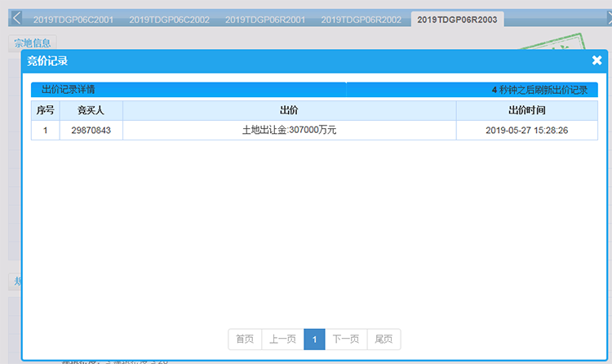Close the 竞价记录 dialog with the X
Screen dimensions: 612x364
click(596, 60)
